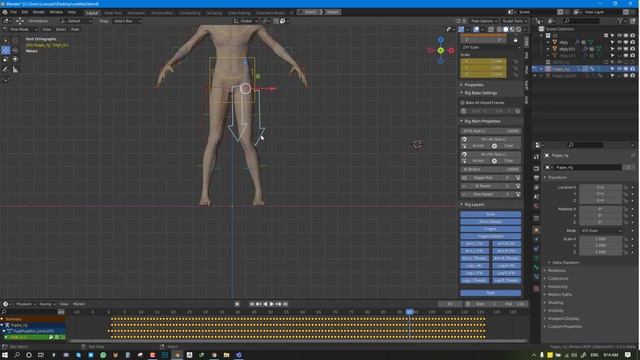Play animation in reverse

click(x=265, y=304)
